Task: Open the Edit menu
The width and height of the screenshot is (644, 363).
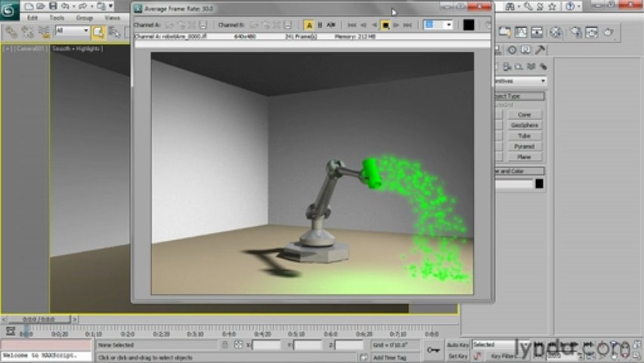Action: coord(32,18)
